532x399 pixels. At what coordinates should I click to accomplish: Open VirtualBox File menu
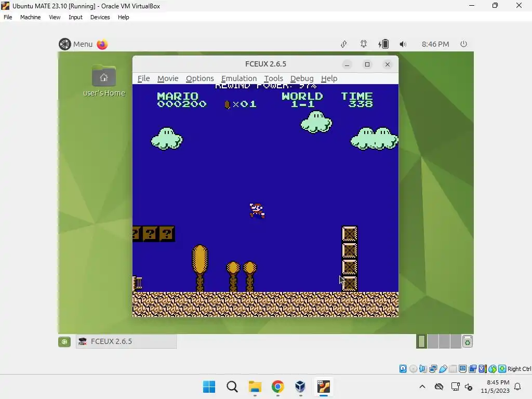click(x=8, y=17)
